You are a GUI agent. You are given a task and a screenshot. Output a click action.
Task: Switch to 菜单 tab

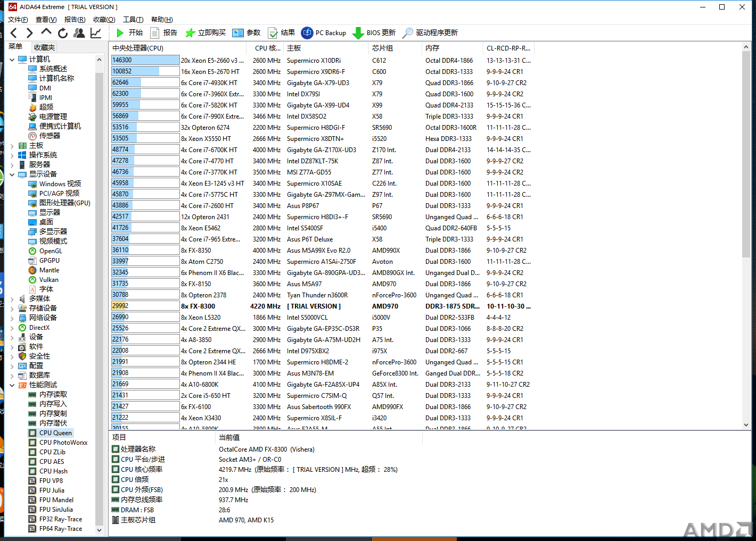[15, 47]
